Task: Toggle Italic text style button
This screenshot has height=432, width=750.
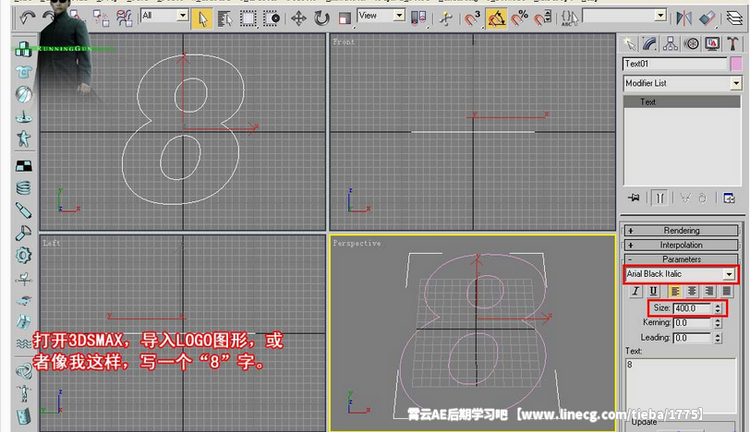Action: [x=635, y=291]
